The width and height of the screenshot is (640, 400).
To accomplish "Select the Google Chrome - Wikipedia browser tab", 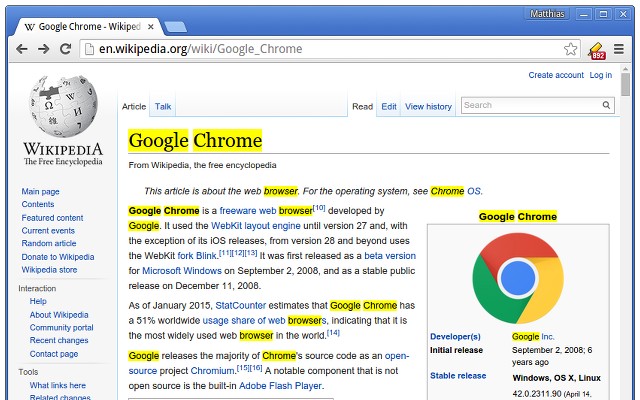I will 88,27.
